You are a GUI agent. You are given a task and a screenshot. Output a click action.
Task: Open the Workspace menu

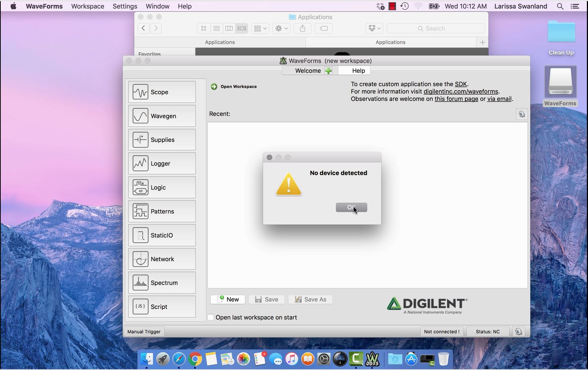click(x=87, y=6)
